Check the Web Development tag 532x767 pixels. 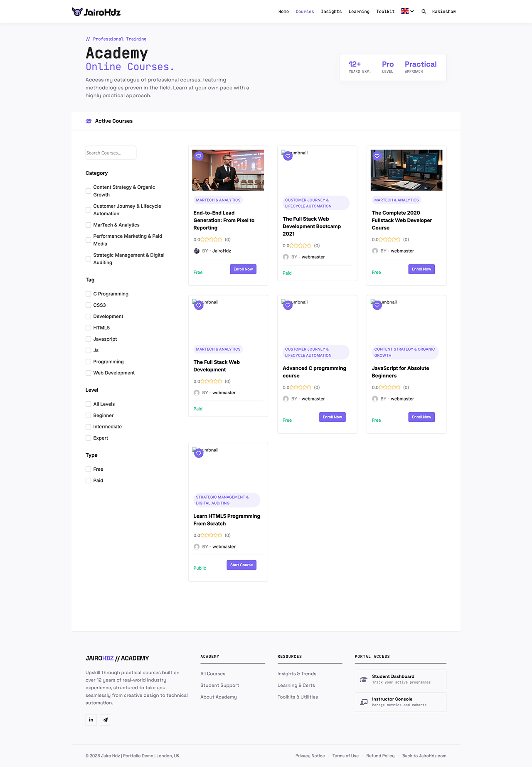click(88, 373)
